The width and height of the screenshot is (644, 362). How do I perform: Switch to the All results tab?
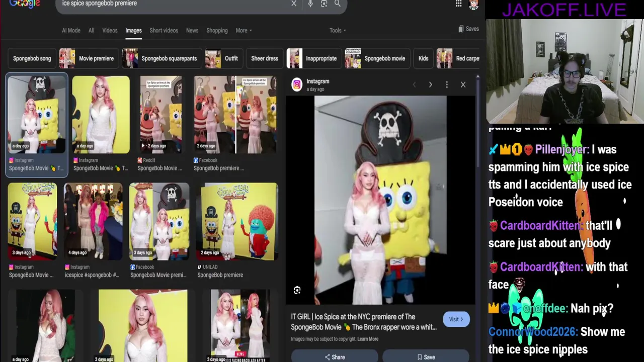(91, 31)
